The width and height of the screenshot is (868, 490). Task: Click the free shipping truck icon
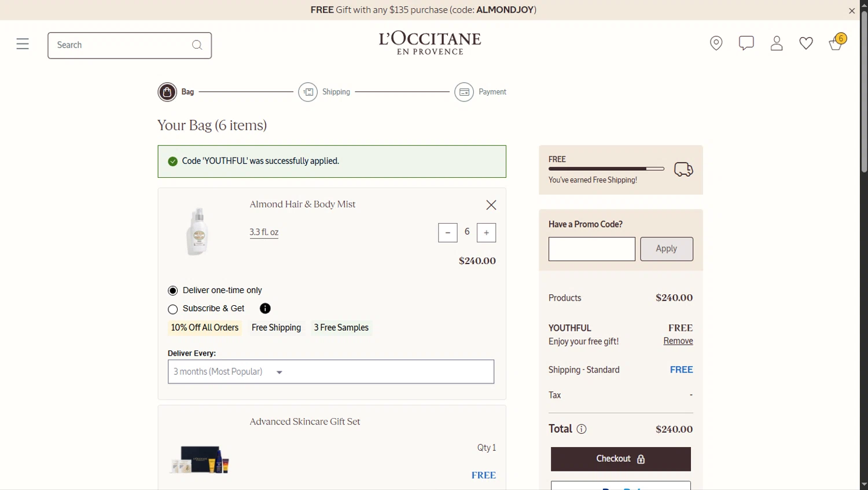click(x=683, y=169)
